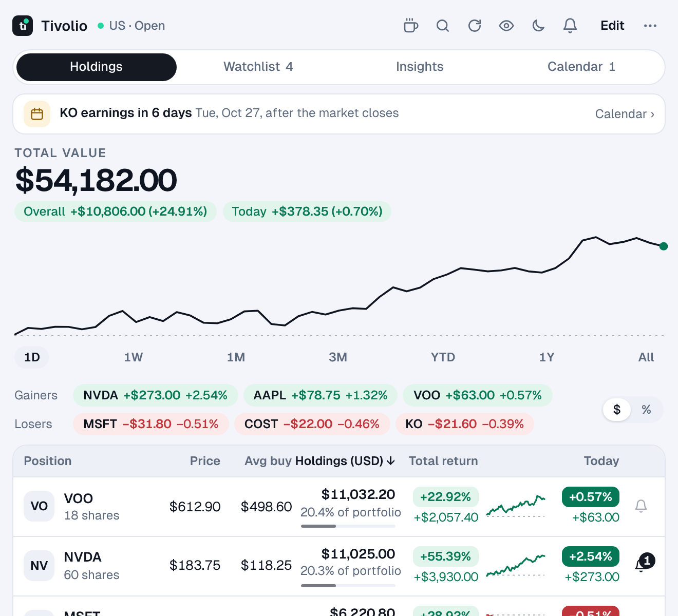678x616 pixels.
Task: Toggle value visibility with the eye icon
Action: [506, 26]
